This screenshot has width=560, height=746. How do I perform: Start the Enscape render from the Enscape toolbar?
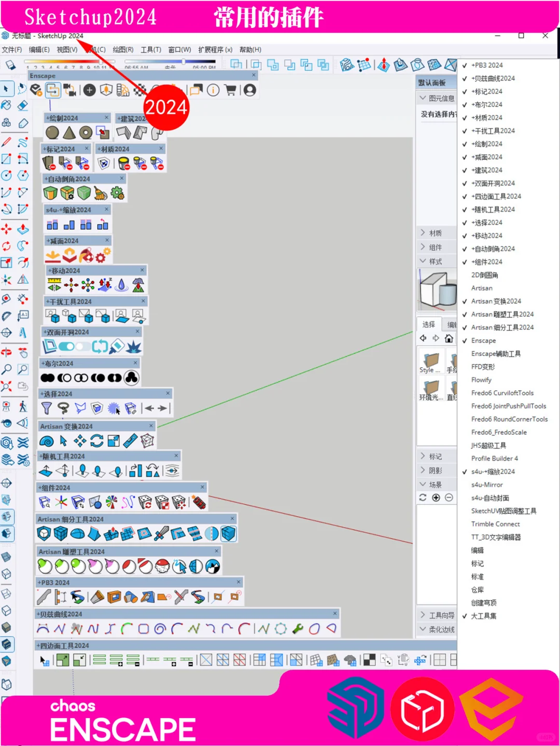click(x=35, y=90)
